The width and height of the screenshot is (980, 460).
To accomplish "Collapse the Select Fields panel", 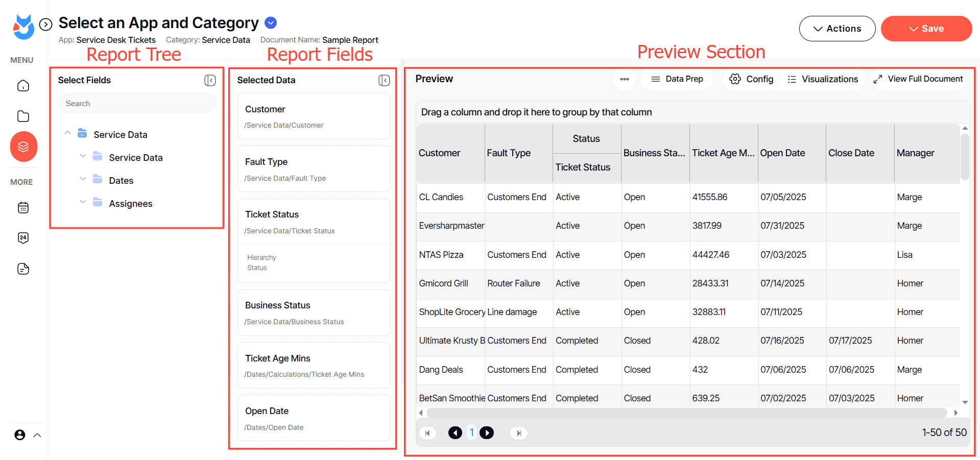I will coord(210,80).
